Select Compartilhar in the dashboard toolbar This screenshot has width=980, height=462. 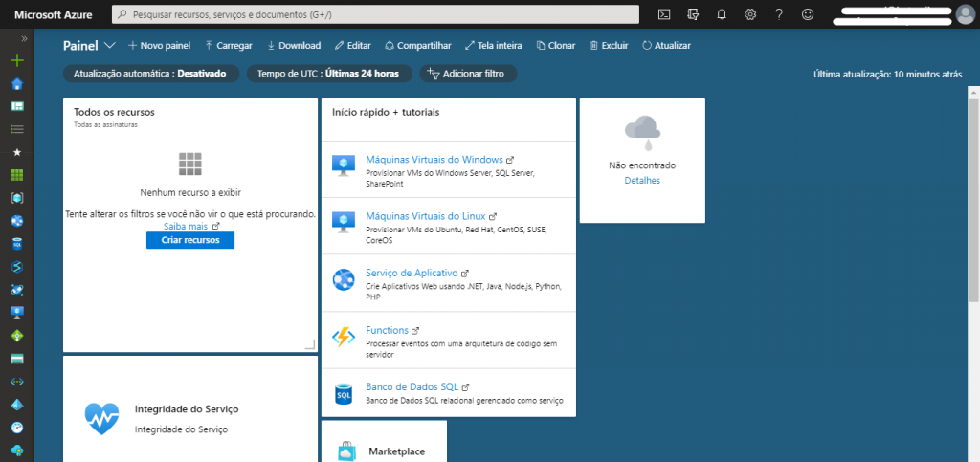coord(417,45)
